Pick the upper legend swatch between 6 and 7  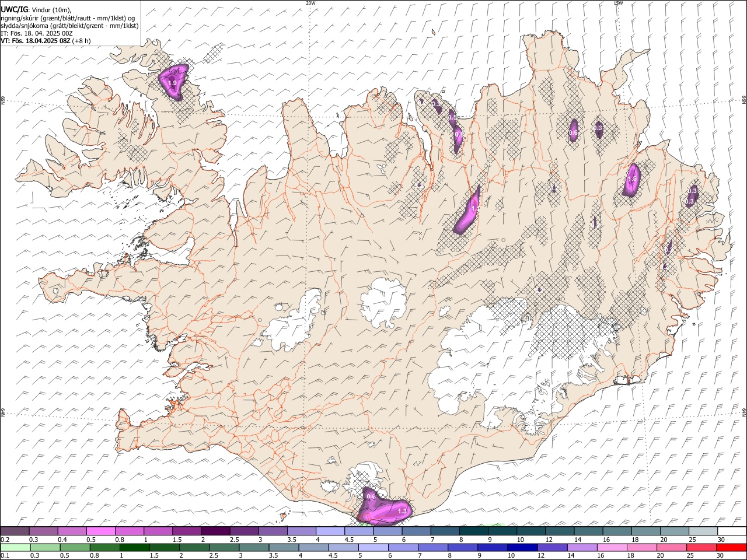coord(416,531)
